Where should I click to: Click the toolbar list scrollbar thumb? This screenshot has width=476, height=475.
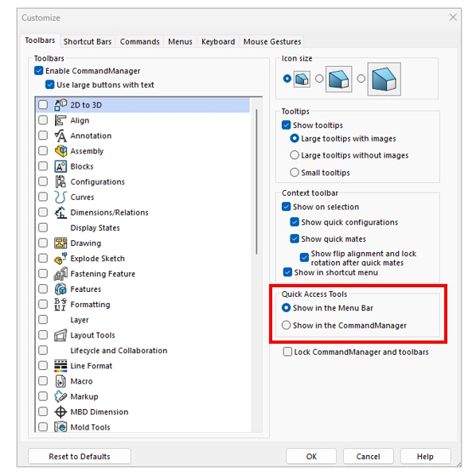point(257,181)
